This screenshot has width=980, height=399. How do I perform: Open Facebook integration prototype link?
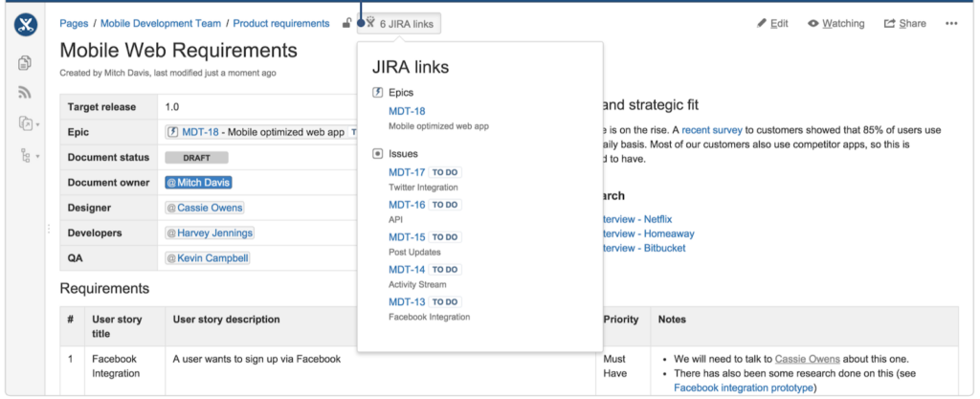coord(744,388)
